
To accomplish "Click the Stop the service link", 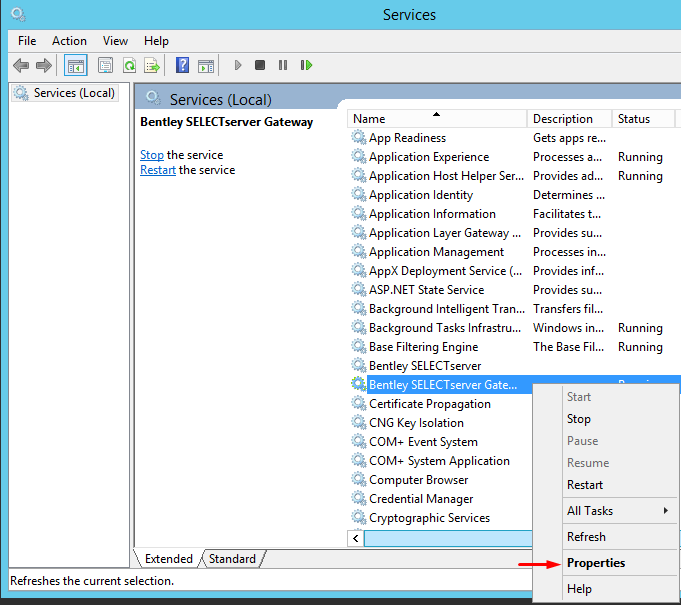I will point(152,155).
